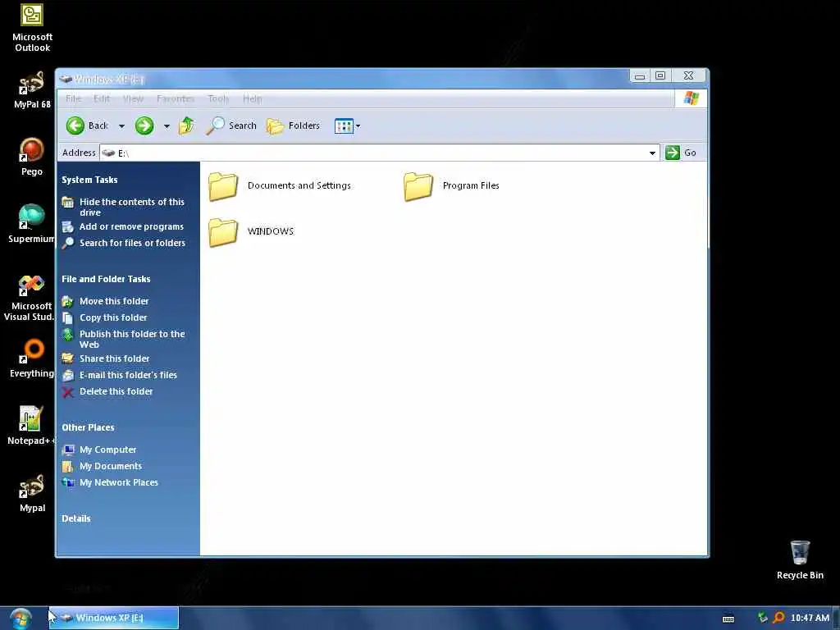Select the Microsoft Visual Studio desktop icon
The height and width of the screenshot is (630, 840).
coord(31,298)
